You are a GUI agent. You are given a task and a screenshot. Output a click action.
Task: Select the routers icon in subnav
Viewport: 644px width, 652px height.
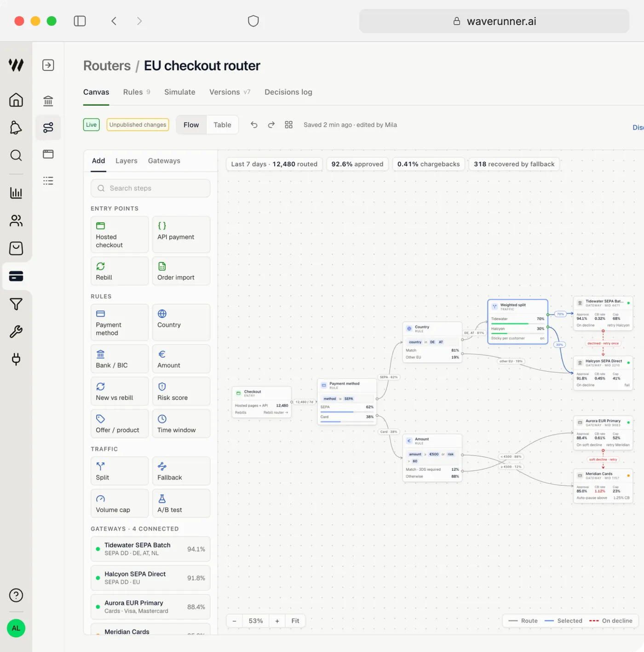pos(48,127)
